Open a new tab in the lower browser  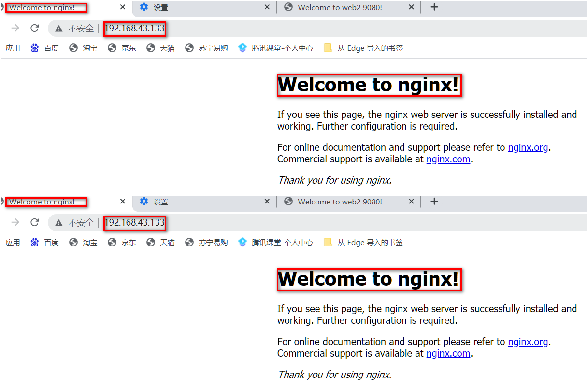coord(434,202)
